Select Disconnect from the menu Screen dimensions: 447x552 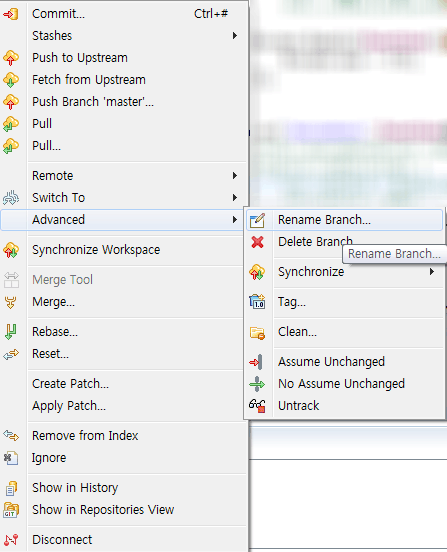tap(124, 540)
